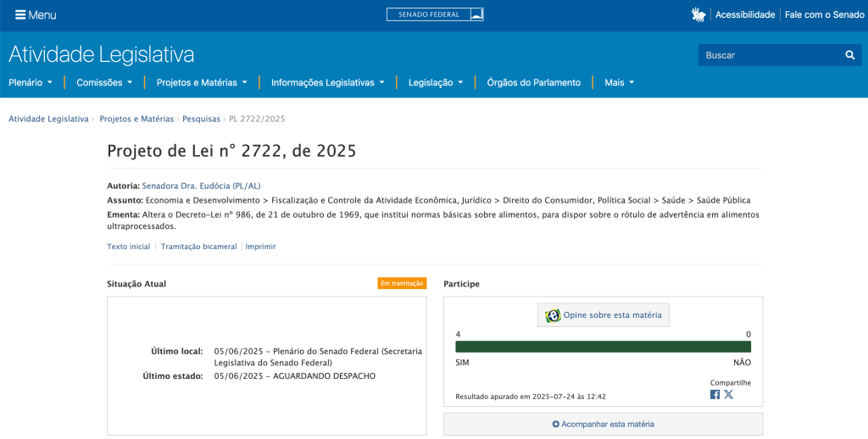The image size is (868, 439).
Task: Click the Tramitação bicameral link
Action: (x=198, y=247)
